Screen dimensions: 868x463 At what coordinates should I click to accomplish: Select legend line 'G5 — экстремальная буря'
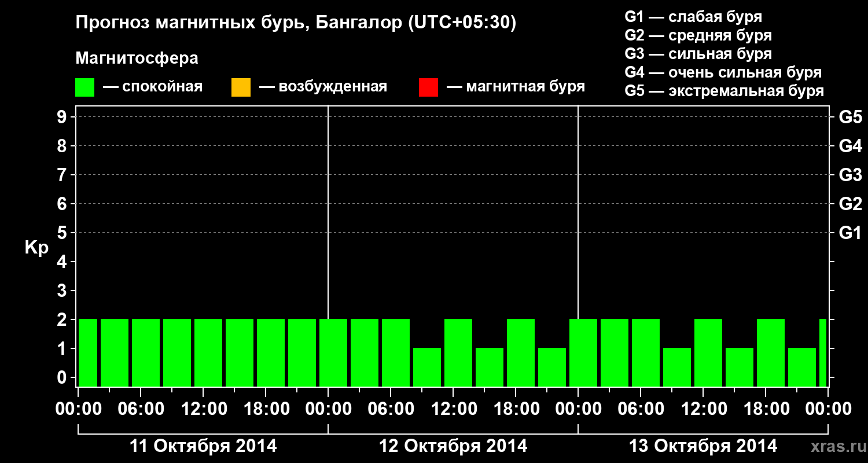coord(724,91)
